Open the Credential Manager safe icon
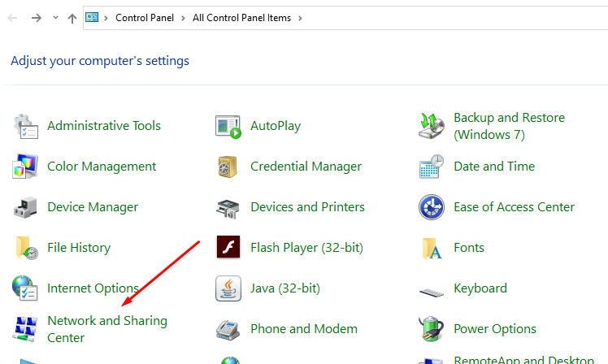 [x=228, y=167]
